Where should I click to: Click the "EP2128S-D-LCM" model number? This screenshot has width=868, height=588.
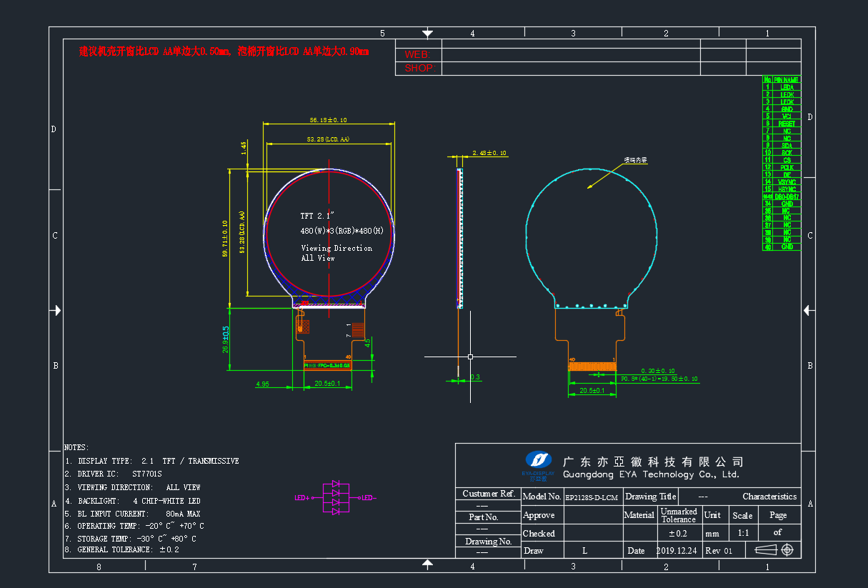pos(592,497)
